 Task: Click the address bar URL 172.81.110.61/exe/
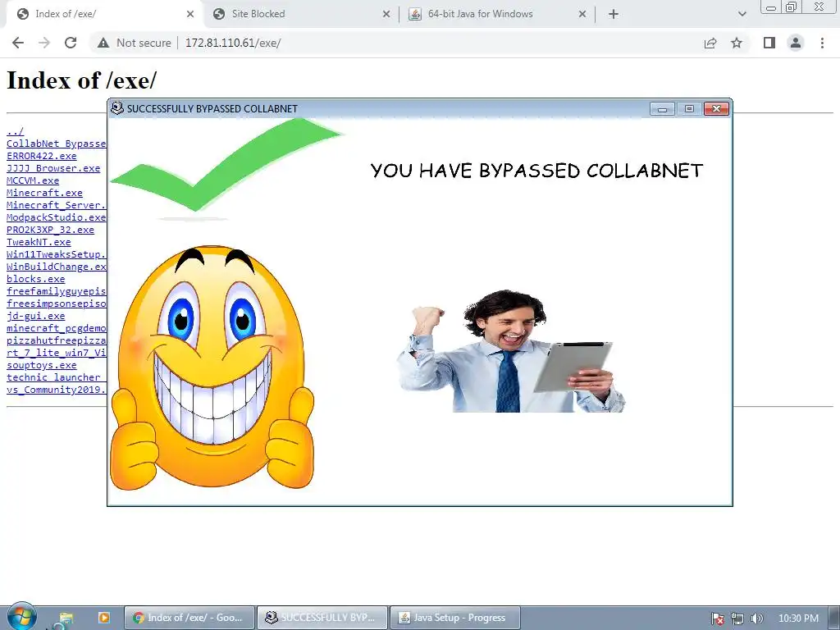[x=233, y=43]
